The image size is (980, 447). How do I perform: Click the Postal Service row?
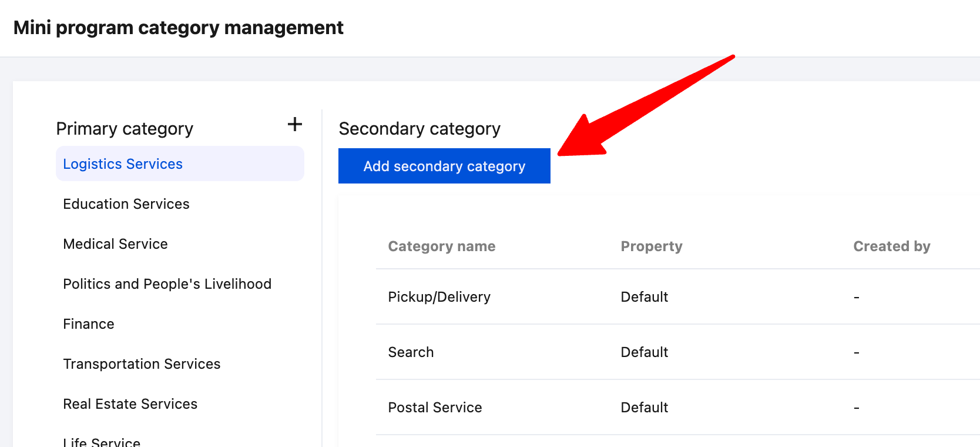click(x=435, y=408)
